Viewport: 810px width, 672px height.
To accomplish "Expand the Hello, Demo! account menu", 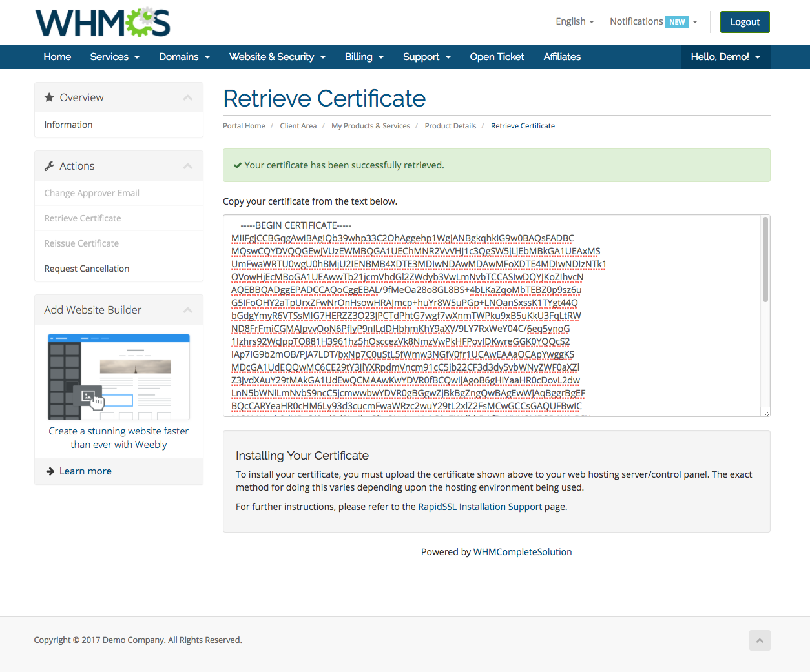I will [725, 57].
